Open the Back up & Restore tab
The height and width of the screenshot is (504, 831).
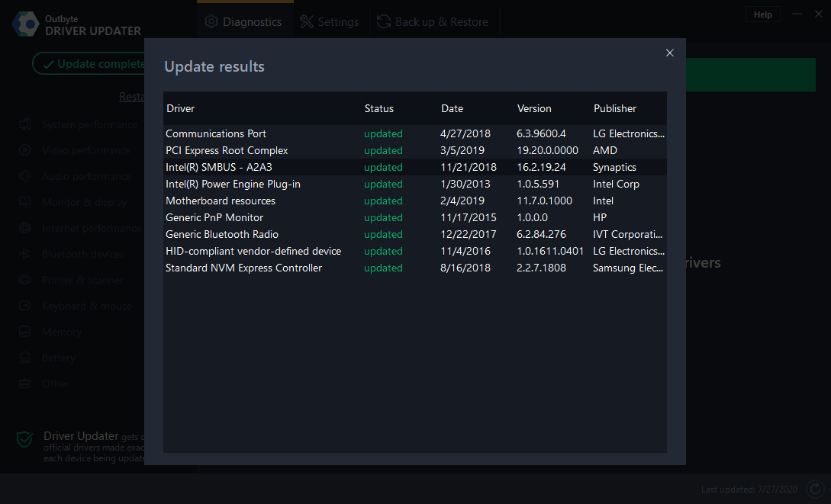pos(433,21)
